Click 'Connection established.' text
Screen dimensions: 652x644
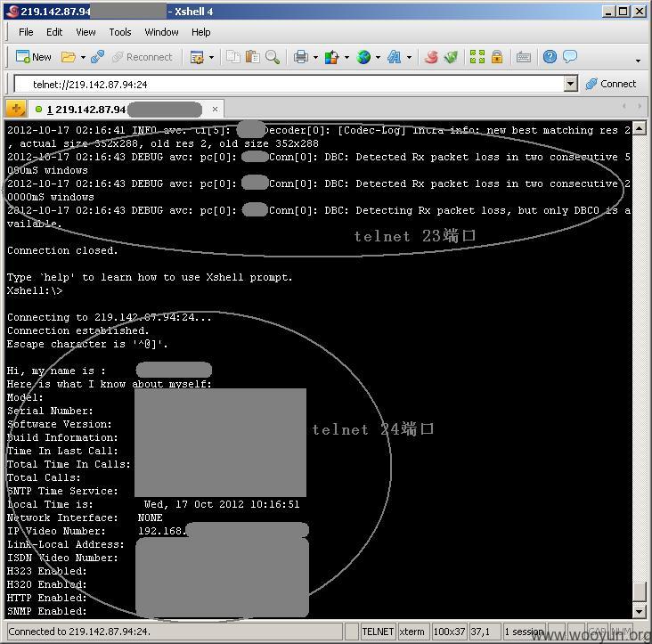click(x=77, y=330)
